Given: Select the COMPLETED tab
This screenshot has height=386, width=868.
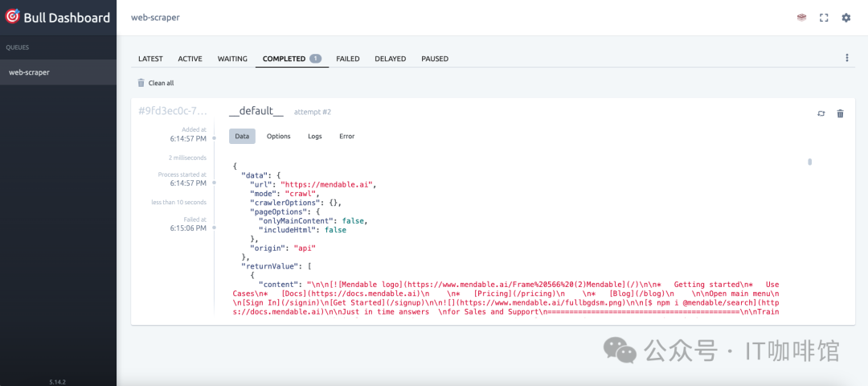Looking at the screenshot, I should (x=292, y=59).
